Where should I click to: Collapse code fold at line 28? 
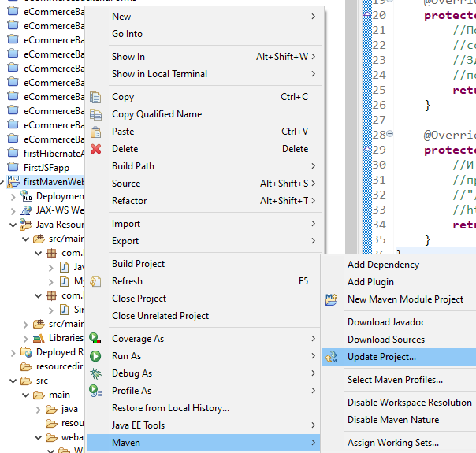coord(390,133)
